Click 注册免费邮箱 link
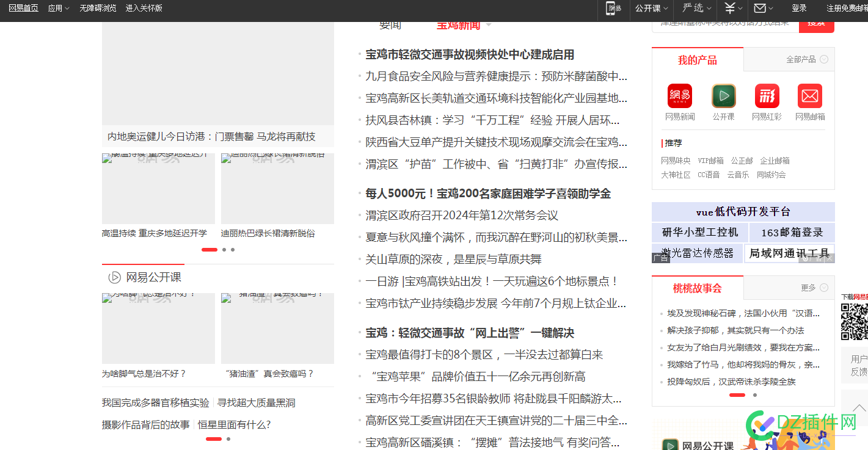 [x=847, y=8]
